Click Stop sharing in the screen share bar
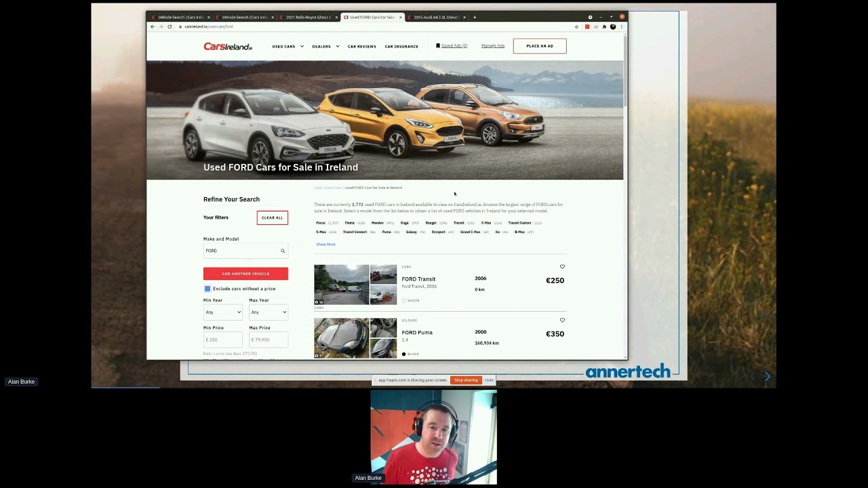Screen dimensions: 868x488 [x=466, y=380]
